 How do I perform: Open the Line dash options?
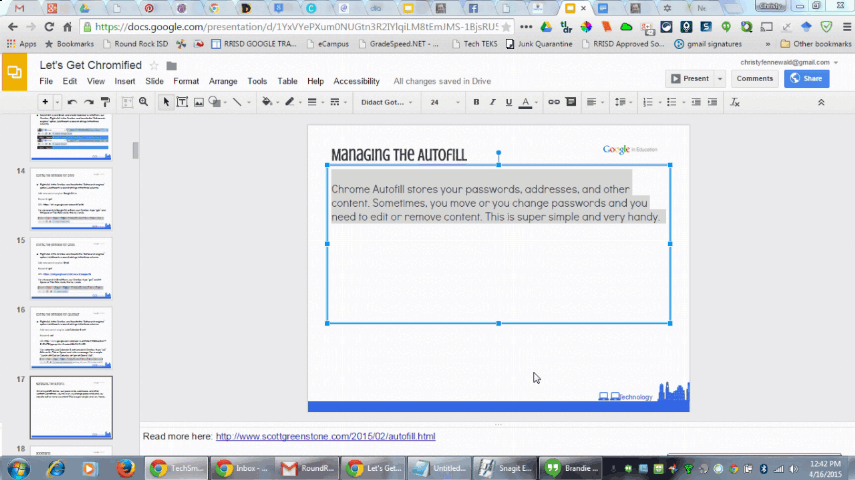pos(335,102)
